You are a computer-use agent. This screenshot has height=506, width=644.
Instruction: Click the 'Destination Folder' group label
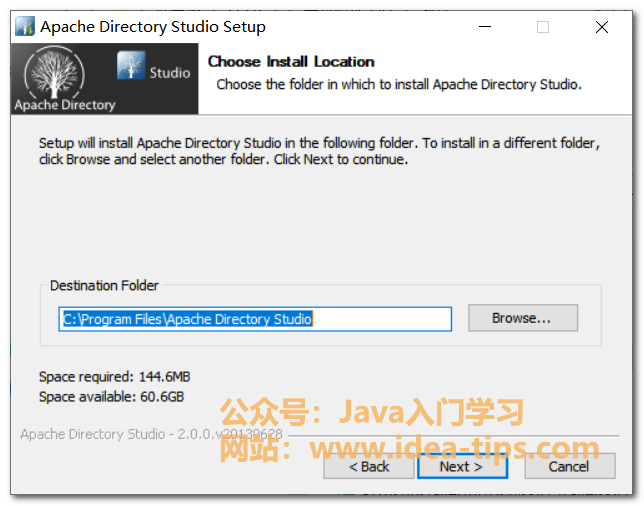tap(104, 285)
